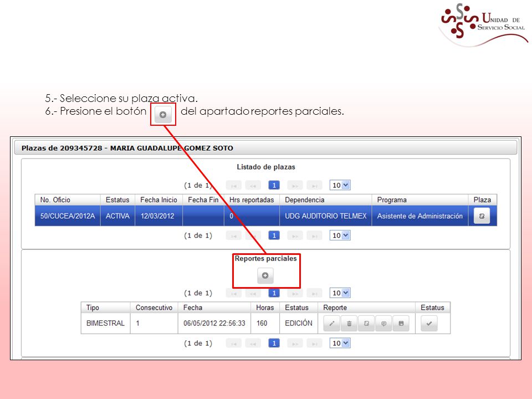Edit the BIMESTRAL report with the pencil icon

pos(332,323)
